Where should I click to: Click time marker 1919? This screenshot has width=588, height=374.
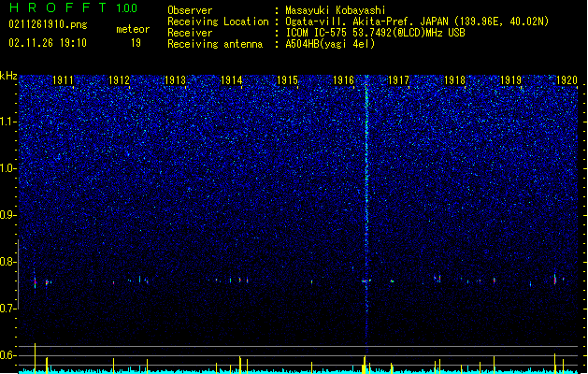coord(510,80)
